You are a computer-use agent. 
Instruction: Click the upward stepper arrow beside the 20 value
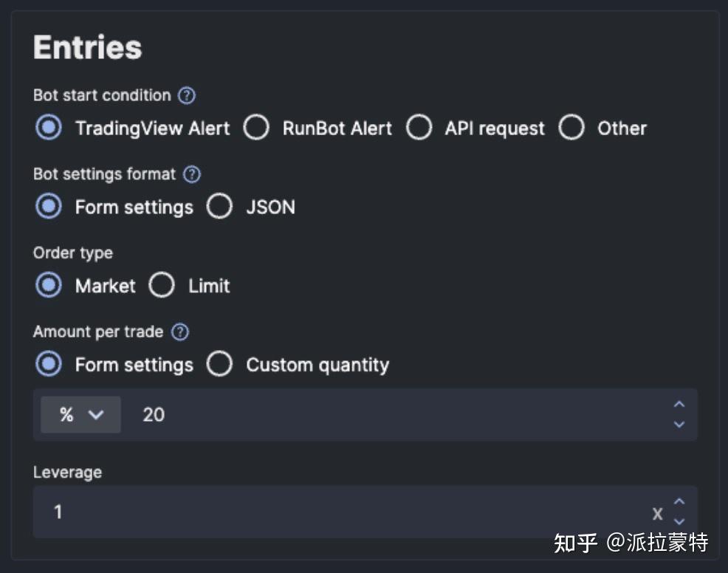[x=679, y=404]
